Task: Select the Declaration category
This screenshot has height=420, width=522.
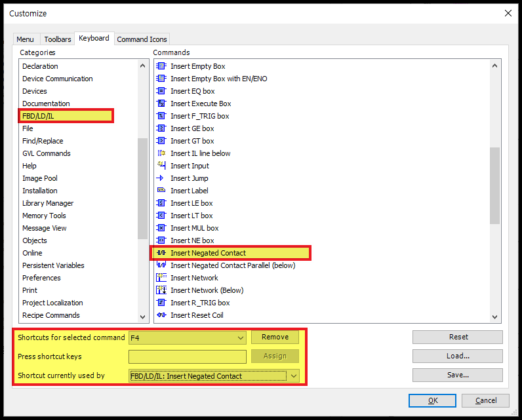Action: 40,66
